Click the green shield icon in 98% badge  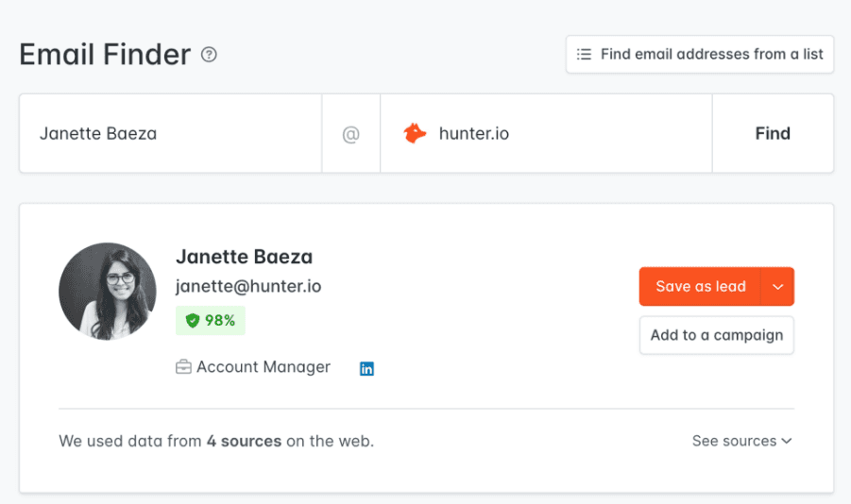click(x=193, y=321)
